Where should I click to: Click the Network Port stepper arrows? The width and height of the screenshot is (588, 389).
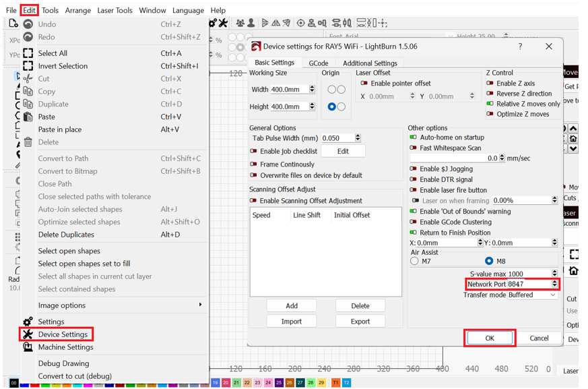[554, 285]
